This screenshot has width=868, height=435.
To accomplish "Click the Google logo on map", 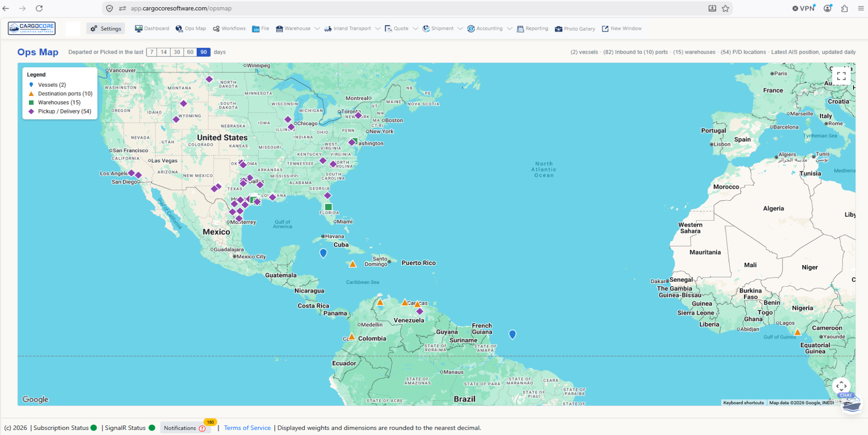I will point(35,399).
